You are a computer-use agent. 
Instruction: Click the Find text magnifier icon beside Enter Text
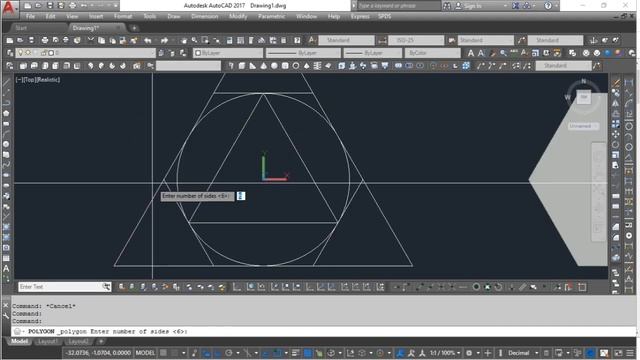click(x=107, y=287)
